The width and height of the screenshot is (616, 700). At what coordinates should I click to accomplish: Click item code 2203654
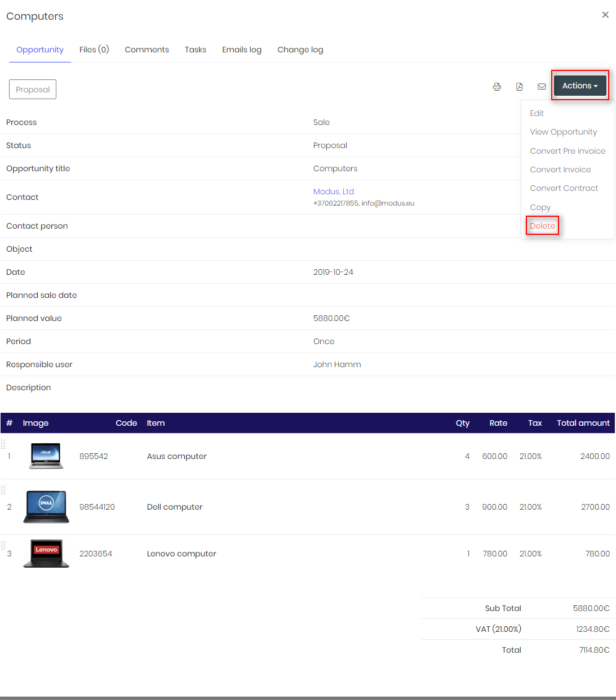coord(96,554)
